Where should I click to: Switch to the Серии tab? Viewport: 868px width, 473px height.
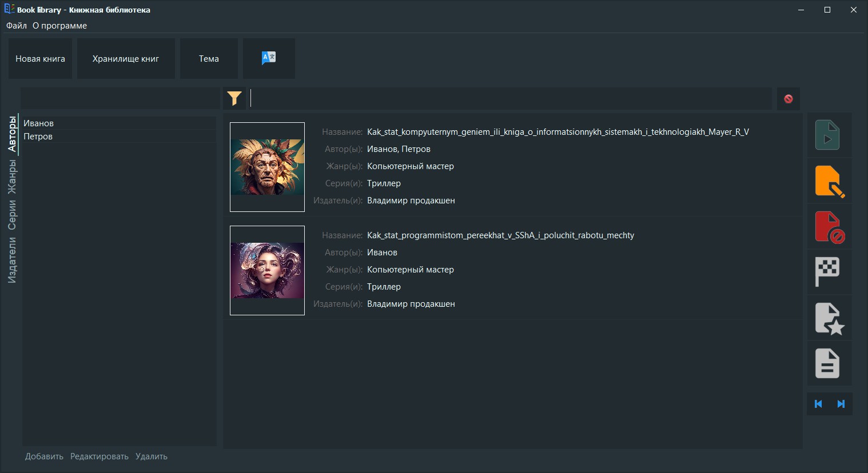click(x=12, y=215)
